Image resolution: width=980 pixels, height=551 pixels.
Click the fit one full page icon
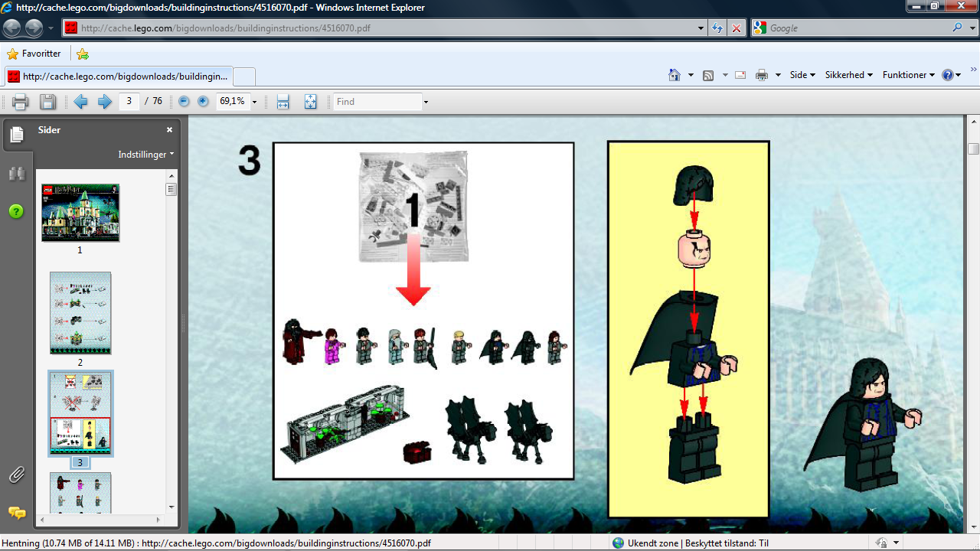pos(310,102)
